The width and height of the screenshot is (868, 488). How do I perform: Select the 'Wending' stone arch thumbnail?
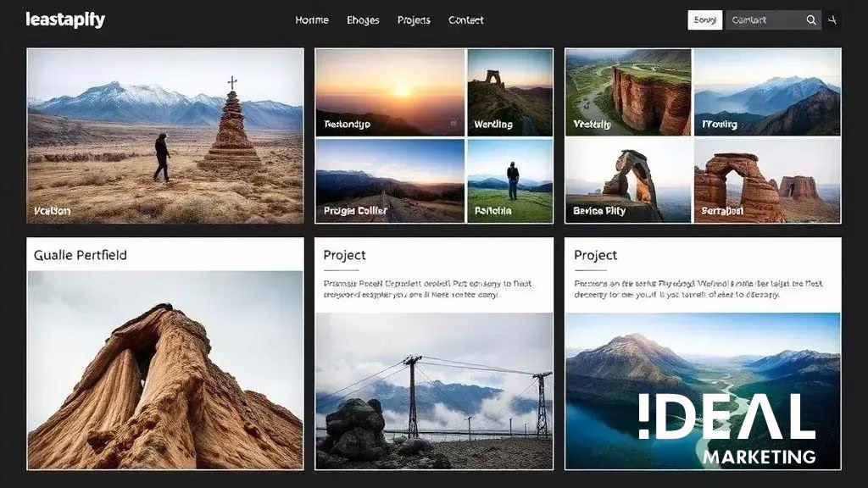click(509, 91)
